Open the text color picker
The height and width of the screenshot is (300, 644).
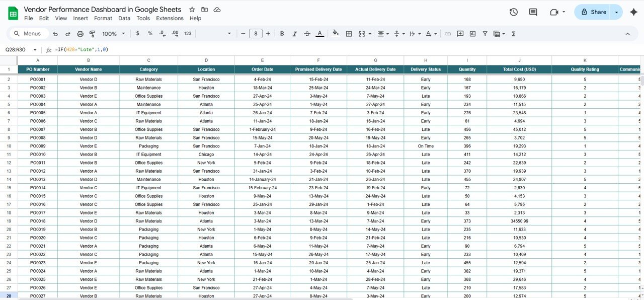320,34
